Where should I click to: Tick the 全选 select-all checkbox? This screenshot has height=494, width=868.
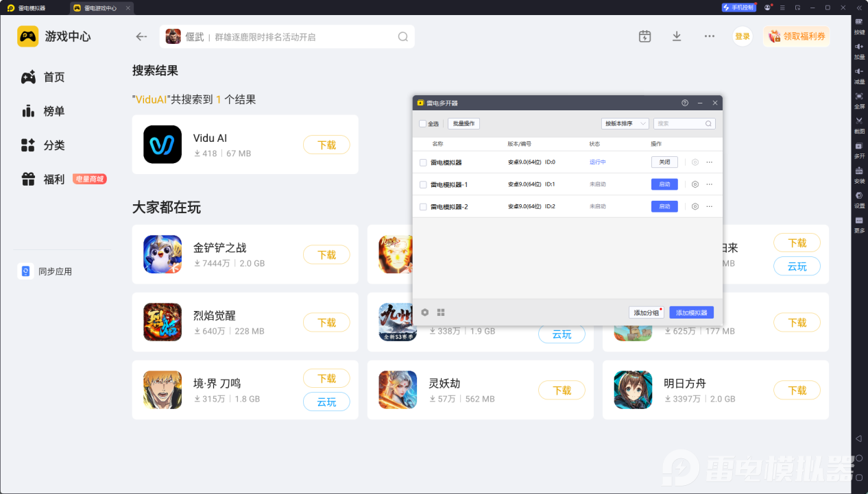coord(422,124)
